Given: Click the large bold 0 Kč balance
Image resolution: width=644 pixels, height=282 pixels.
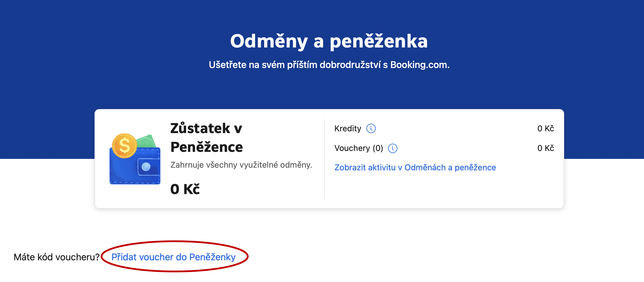Looking at the screenshot, I should tap(185, 189).
